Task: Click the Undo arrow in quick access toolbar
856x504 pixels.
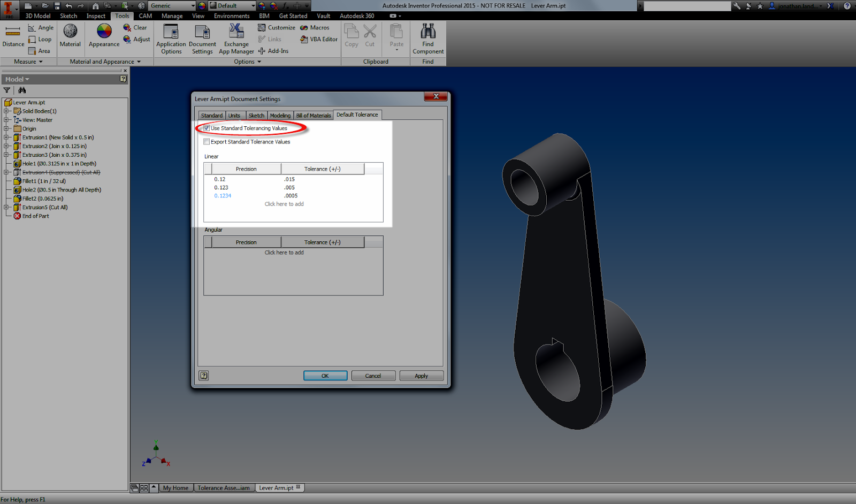Action: (68, 6)
